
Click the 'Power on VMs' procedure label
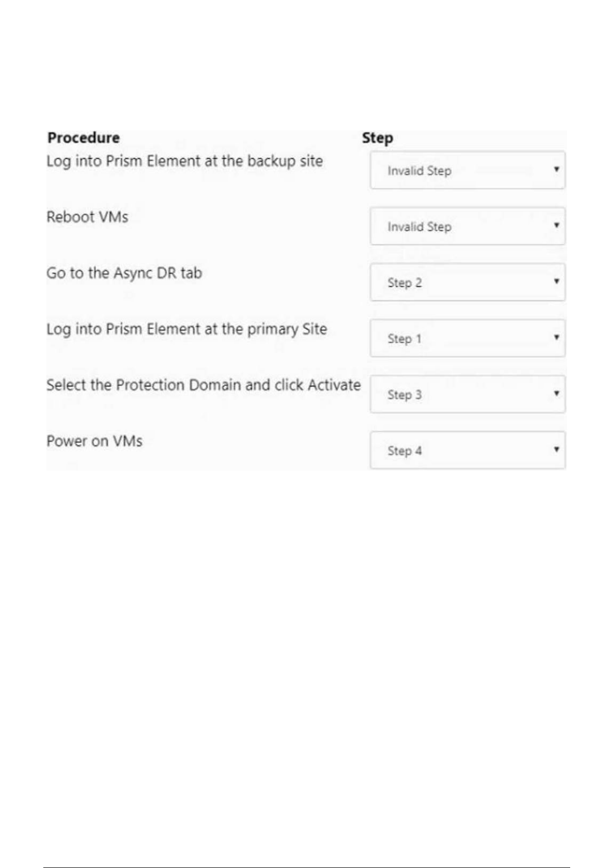click(94, 441)
